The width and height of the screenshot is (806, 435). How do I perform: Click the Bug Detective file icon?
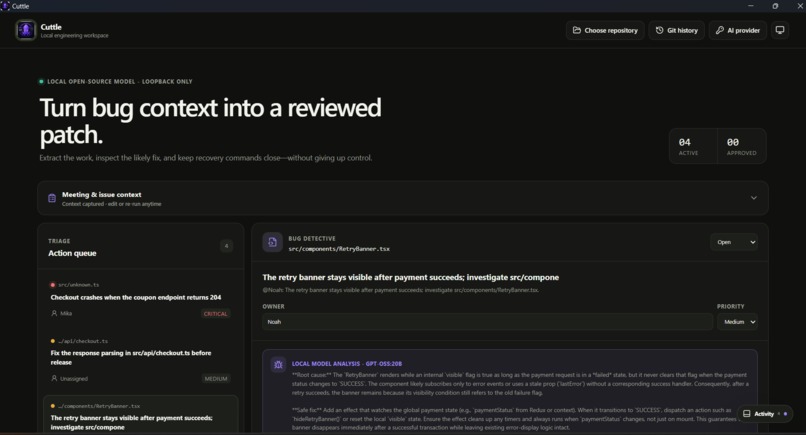(272, 242)
